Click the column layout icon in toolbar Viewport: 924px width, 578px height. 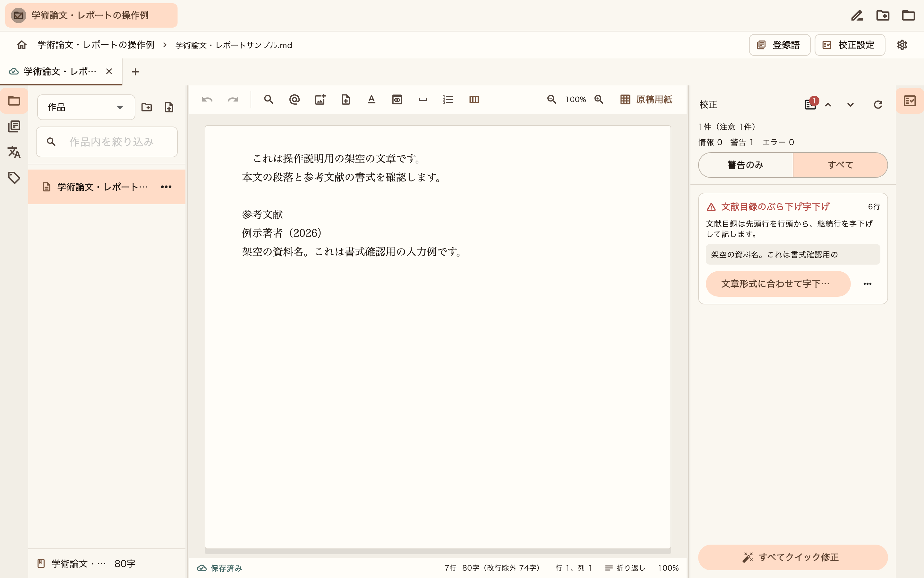[x=474, y=100]
